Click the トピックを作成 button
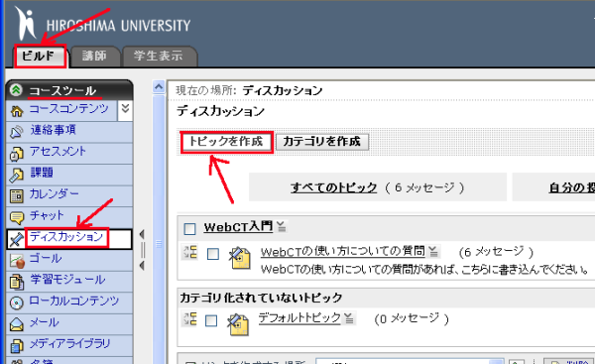This screenshot has width=595, height=364. 226,142
